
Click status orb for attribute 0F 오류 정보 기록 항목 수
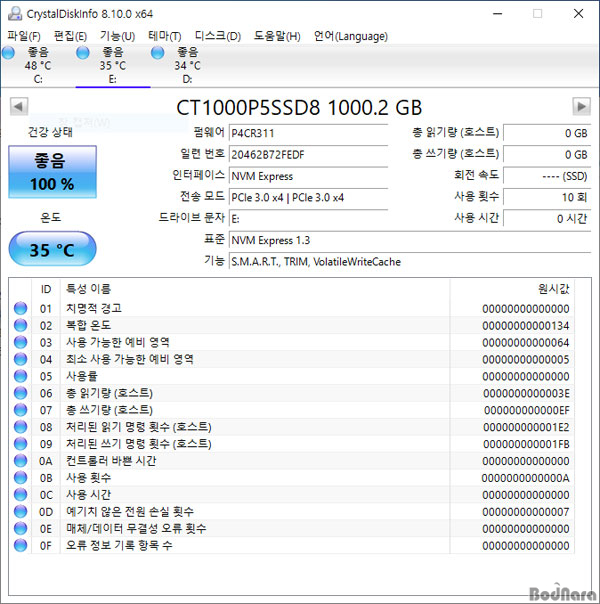tap(20, 545)
